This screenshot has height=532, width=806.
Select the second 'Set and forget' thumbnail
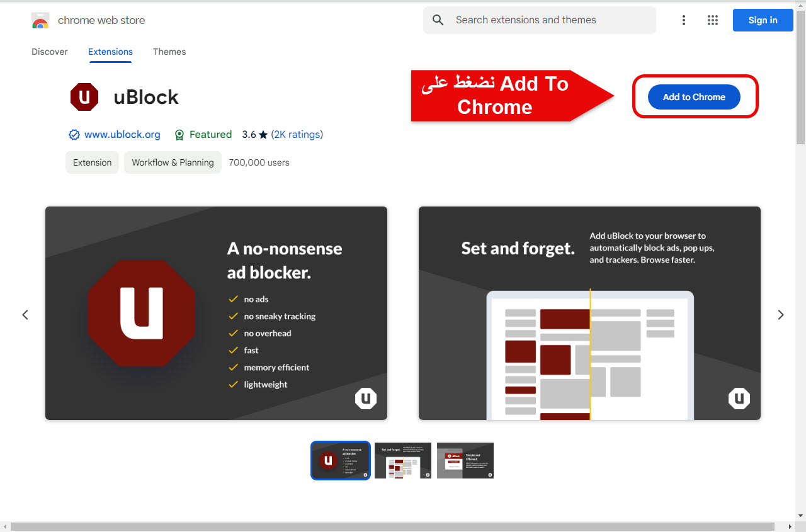click(x=403, y=460)
